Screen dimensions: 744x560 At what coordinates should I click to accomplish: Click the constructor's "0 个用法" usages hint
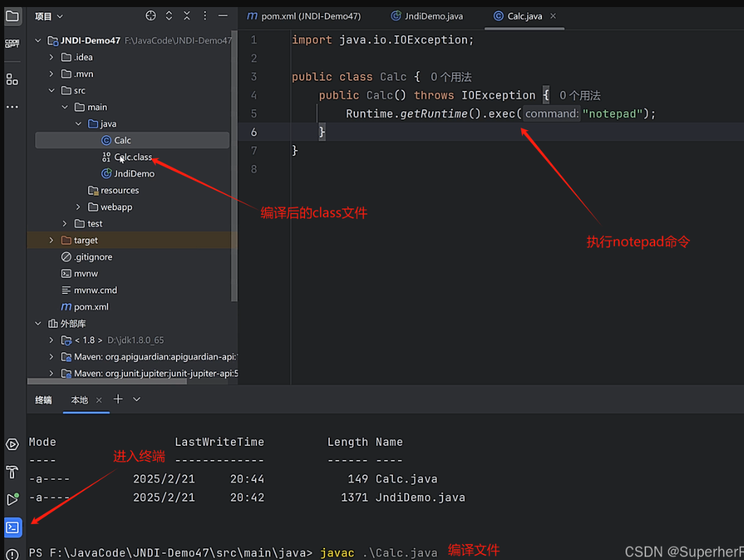(x=580, y=95)
